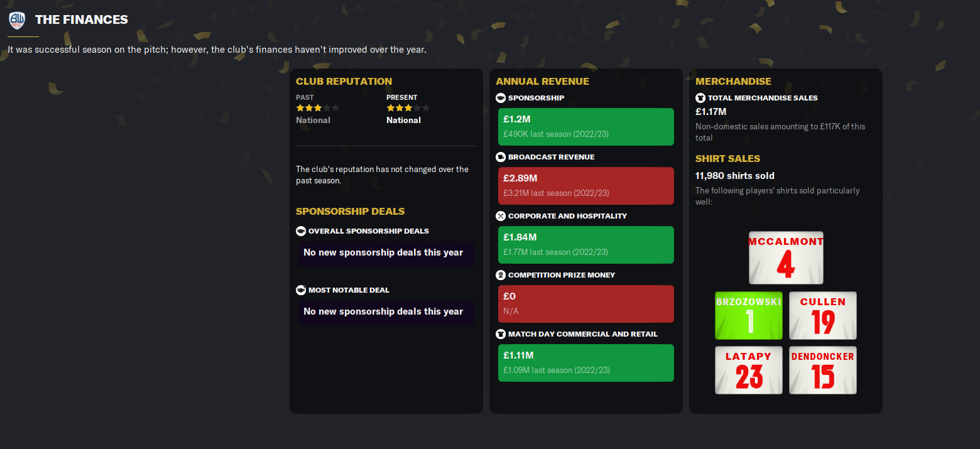Viewport: 980px width, 449px height.
Task: Select the Dendoncker number 15 shirt
Action: (823, 371)
